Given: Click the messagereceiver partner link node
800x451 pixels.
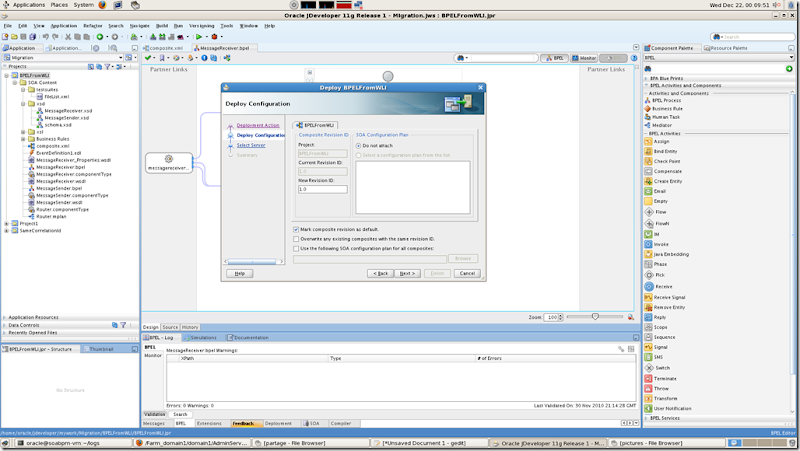Looking at the screenshot, I should pos(169,163).
